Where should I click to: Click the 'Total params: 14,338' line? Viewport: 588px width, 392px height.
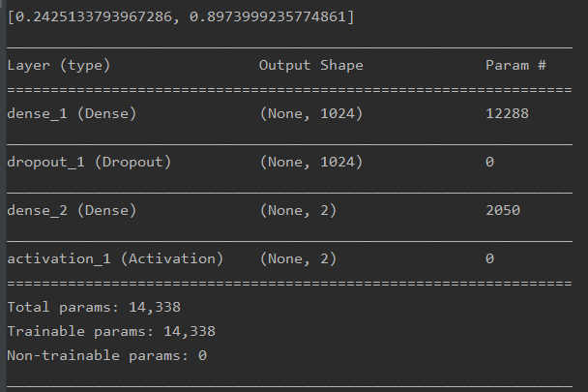coord(94,308)
